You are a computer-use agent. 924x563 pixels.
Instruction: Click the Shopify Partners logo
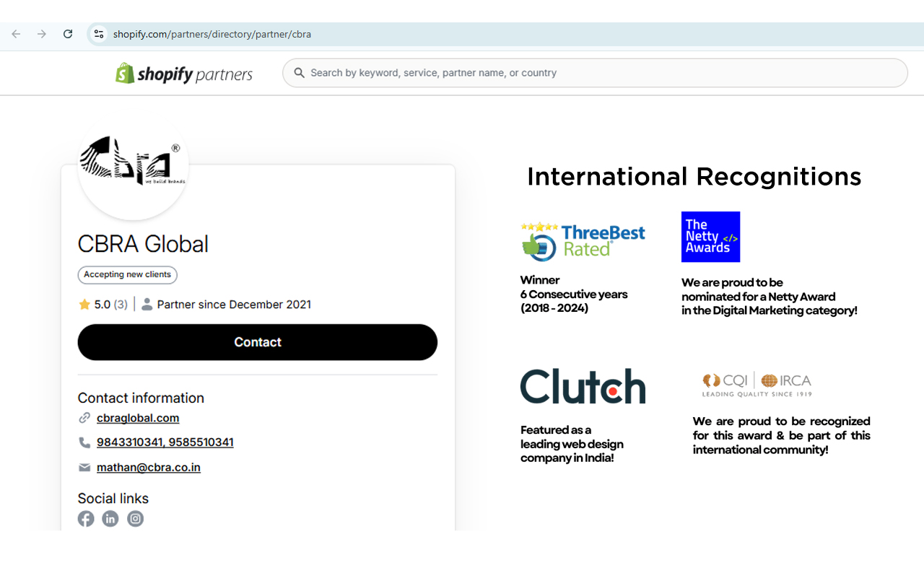(184, 74)
